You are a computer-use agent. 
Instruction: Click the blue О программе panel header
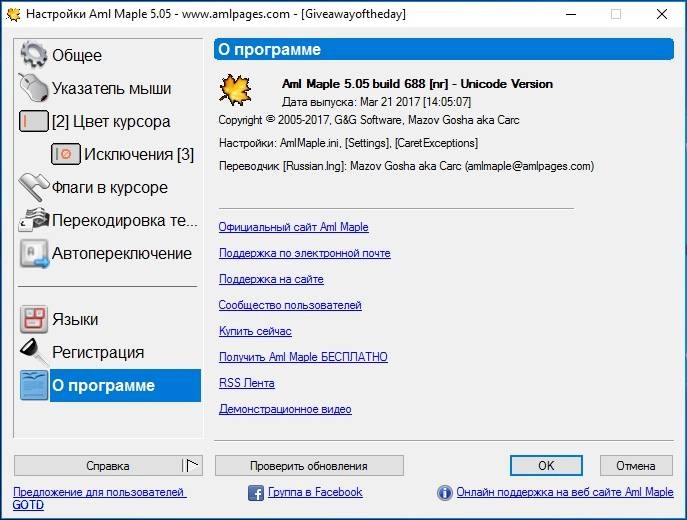pyautogui.click(x=444, y=49)
